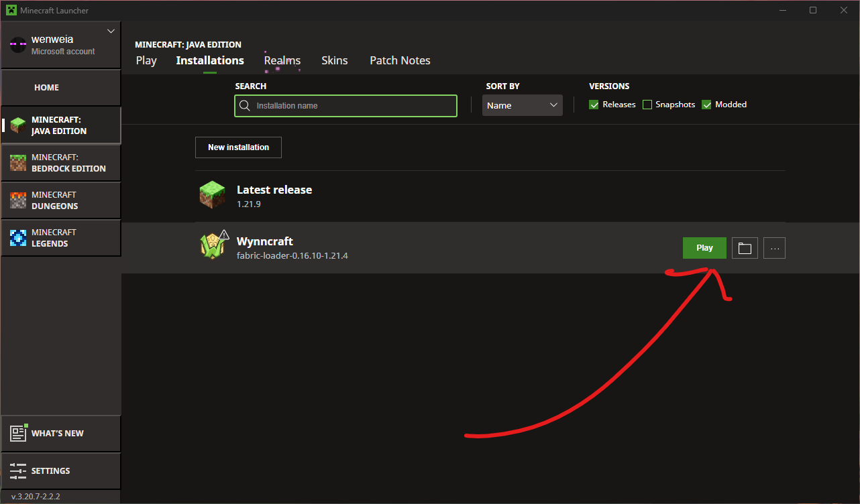Open the Wynncraft more options menu
This screenshot has width=860, height=504.
[774, 247]
